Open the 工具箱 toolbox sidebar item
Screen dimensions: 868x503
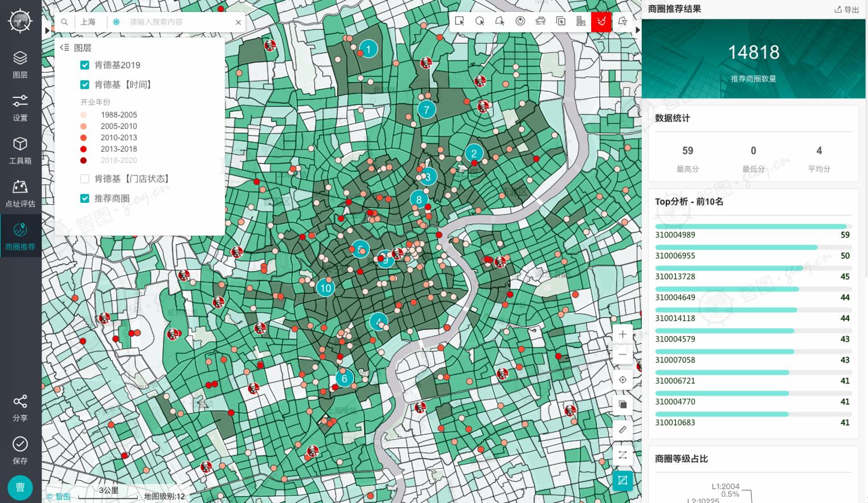pos(20,150)
